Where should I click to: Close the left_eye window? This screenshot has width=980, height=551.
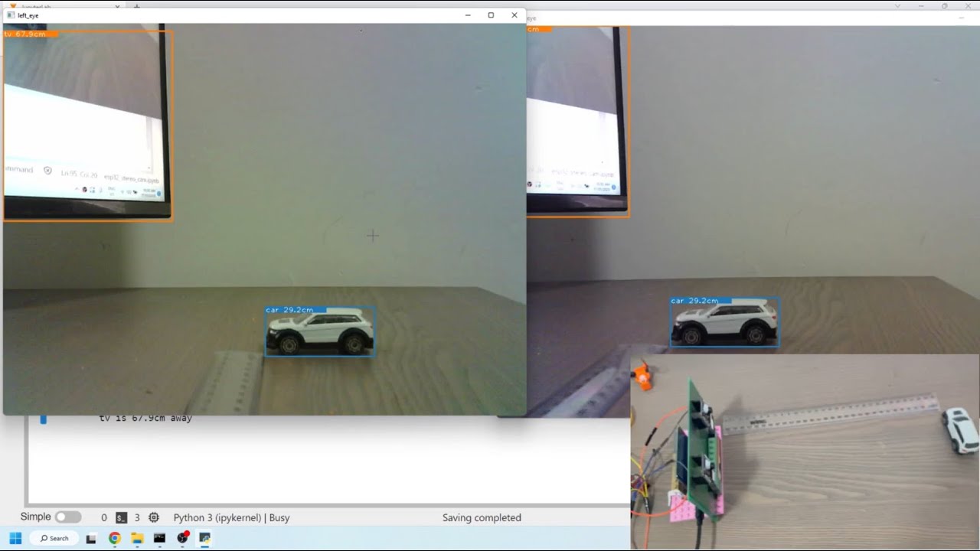pos(514,15)
